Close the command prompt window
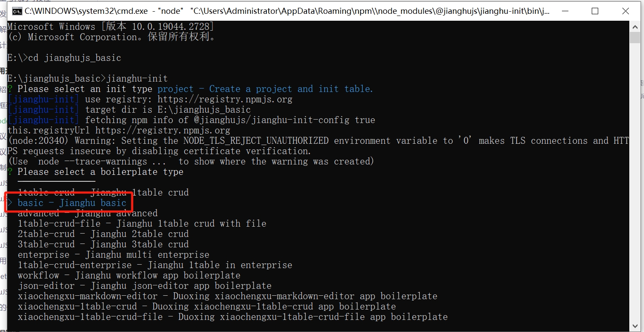This screenshot has width=644, height=332. pyautogui.click(x=625, y=11)
